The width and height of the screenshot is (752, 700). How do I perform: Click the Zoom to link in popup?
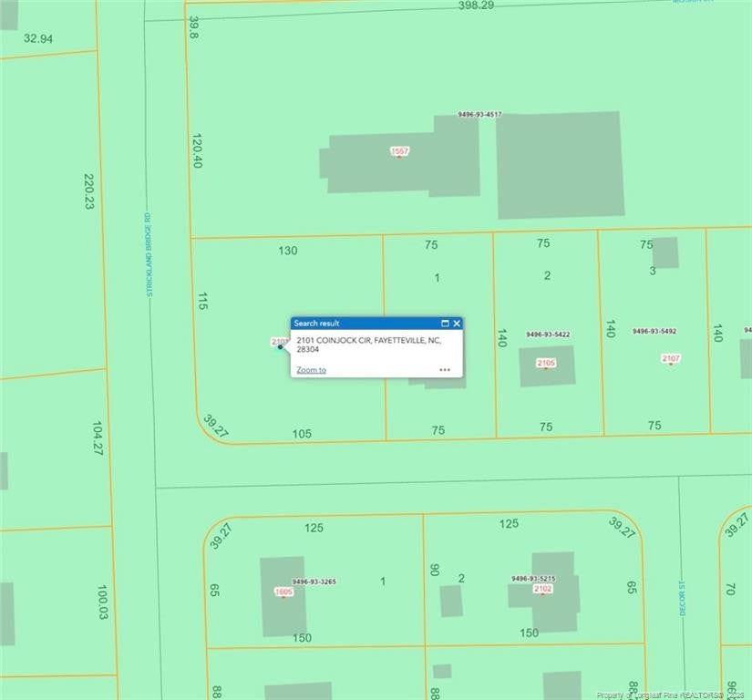click(311, 370)
